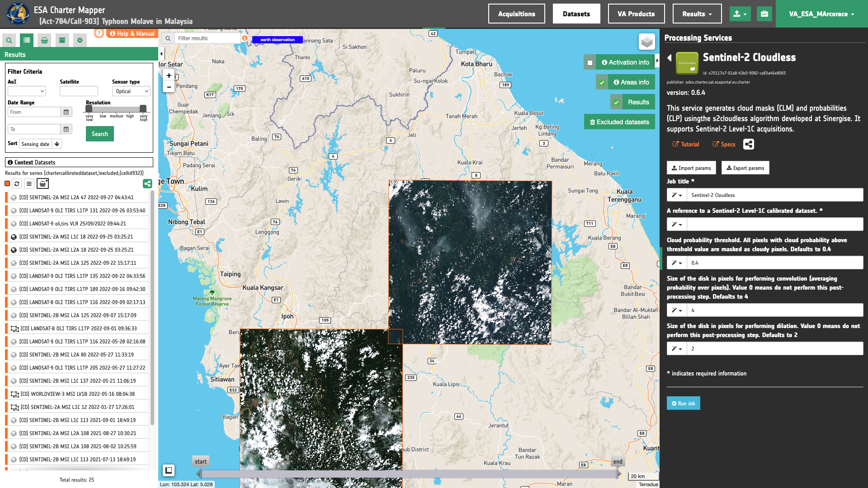The height and width of the screenshot is (488, 868).
Task: Click the very low resolution slider handle
Action: (89, 109)
